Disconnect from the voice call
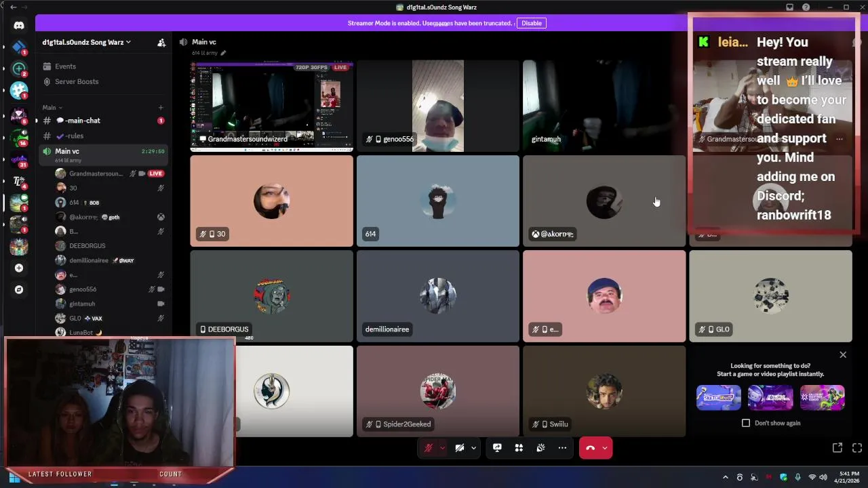 pyautogui.click(x=590, y=448)
